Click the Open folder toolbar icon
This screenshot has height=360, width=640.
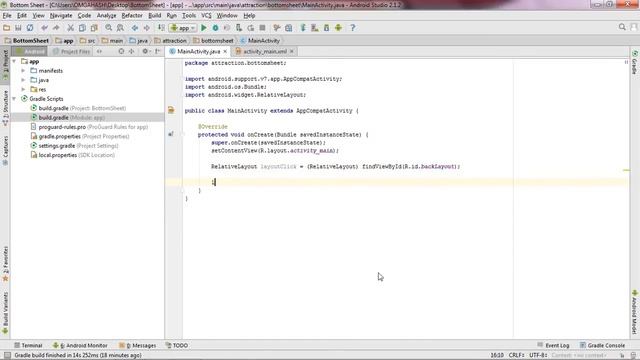point(7,28)
